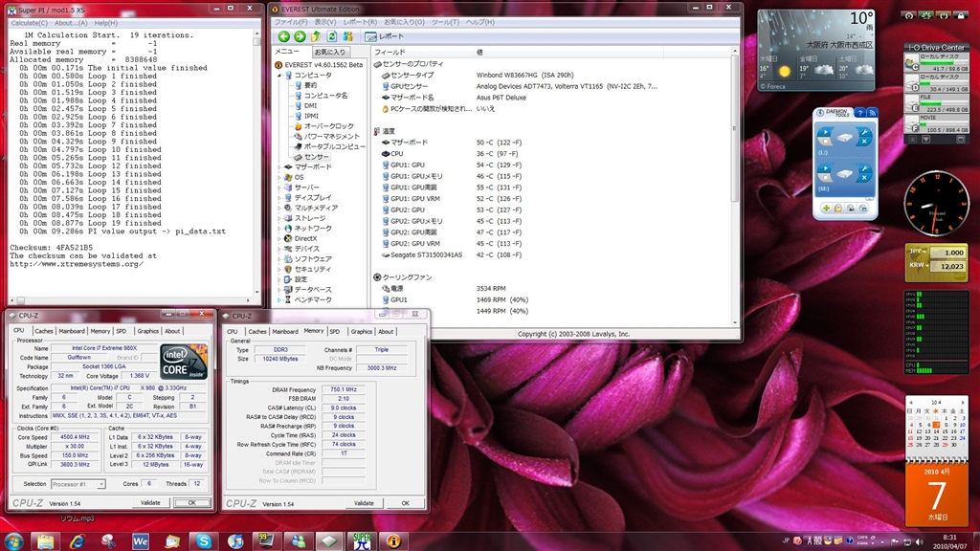Click Validate button in CPU-Z Memory window
Screen dimensions: 980x551
364,502
